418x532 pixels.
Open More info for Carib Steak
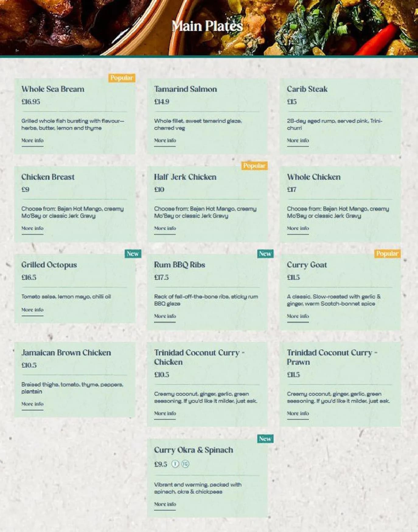click(298, 141)
